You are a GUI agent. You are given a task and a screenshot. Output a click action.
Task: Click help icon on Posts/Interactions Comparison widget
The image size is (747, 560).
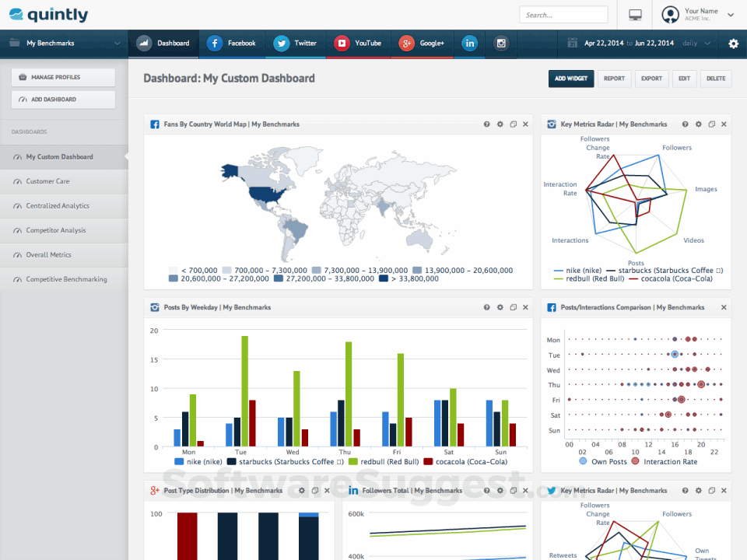click(684, 307)
